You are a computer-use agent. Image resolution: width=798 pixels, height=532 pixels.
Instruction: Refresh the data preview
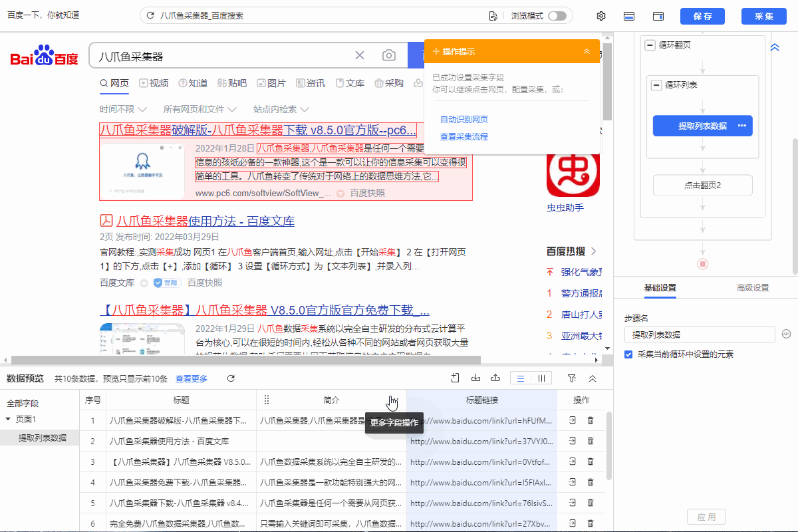click(x=231, y=378)
